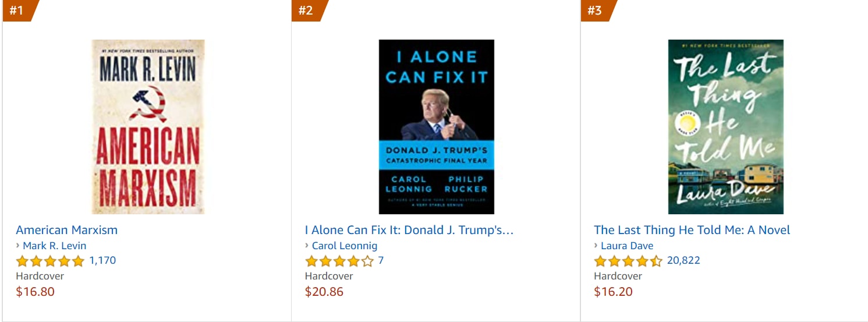View author Carol Leonnig's page

coord(345,246)
